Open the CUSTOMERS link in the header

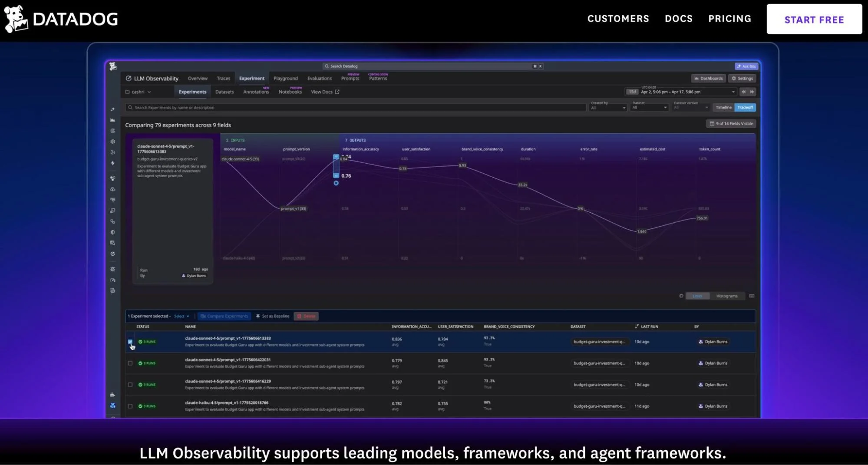[618, 19]
